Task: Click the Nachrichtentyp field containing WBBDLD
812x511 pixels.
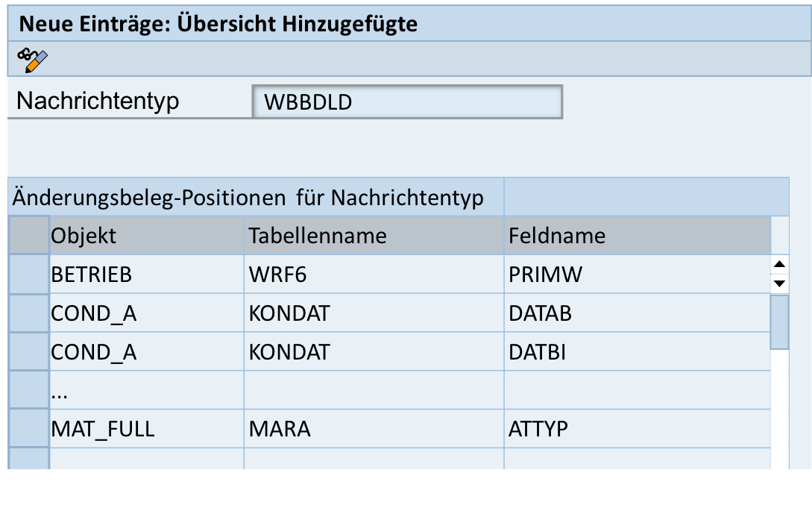Action: [407, 102]
